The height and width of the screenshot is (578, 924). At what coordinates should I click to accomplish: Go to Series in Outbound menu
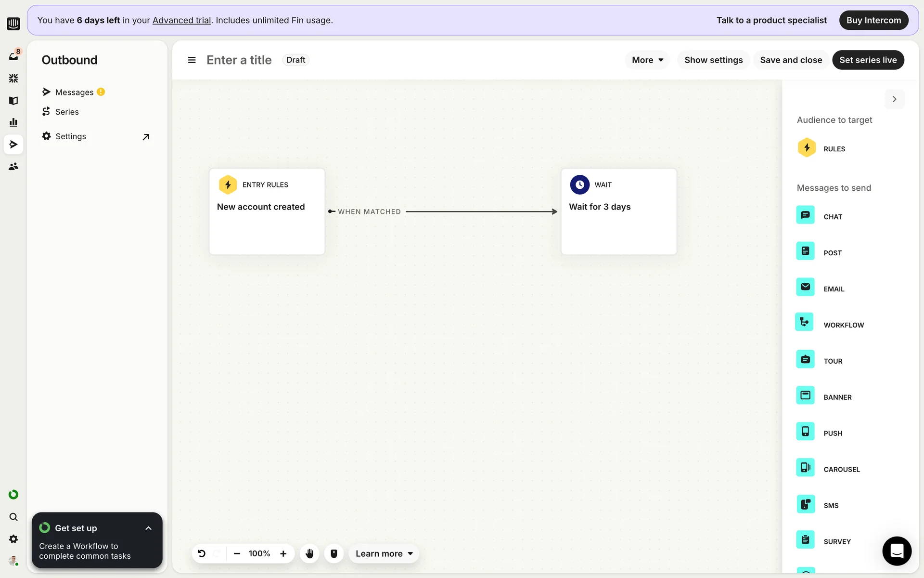[x=67, y=112]
